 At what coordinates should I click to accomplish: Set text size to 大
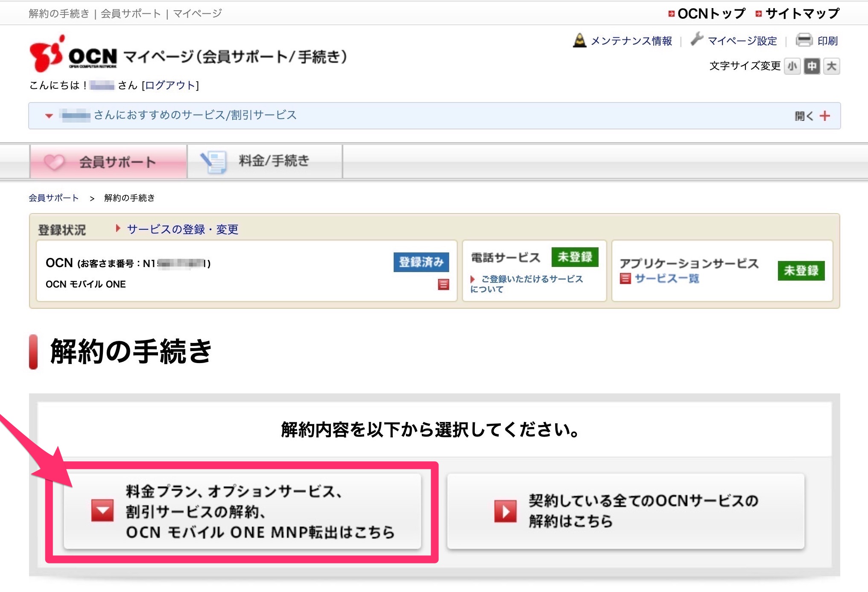(831, 66)
